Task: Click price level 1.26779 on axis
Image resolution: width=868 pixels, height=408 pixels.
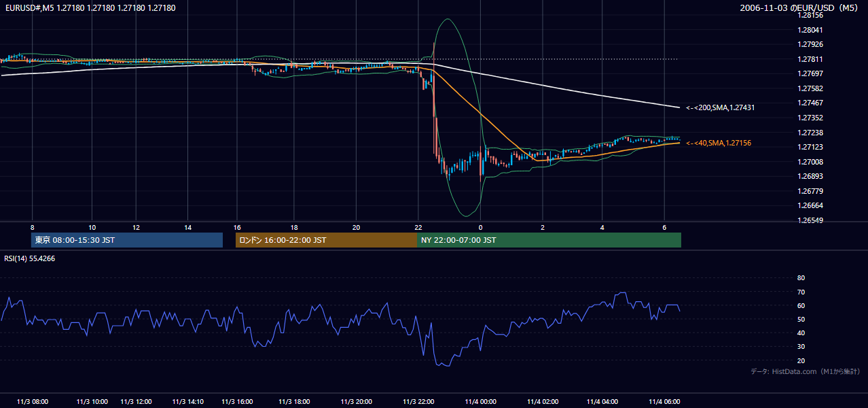Action: click(810, 191)
